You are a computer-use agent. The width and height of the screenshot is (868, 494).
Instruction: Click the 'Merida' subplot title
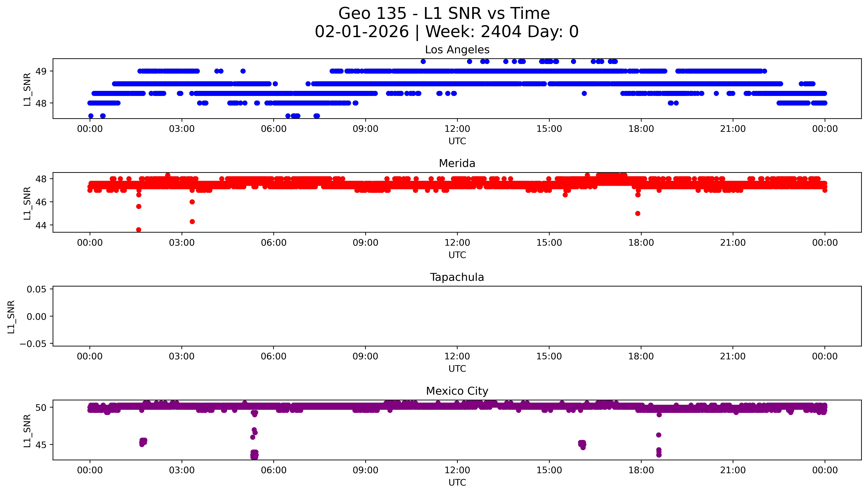[x=457, y=164]
